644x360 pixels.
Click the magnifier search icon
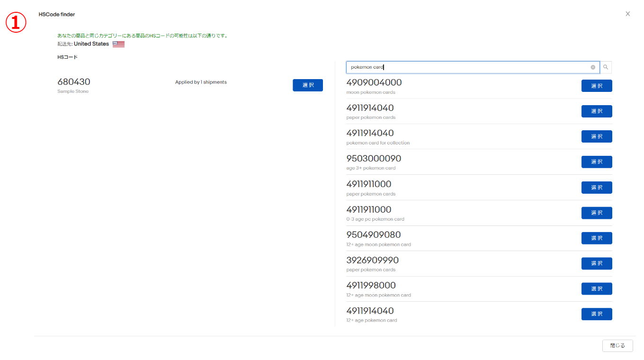tap(606, 67)
